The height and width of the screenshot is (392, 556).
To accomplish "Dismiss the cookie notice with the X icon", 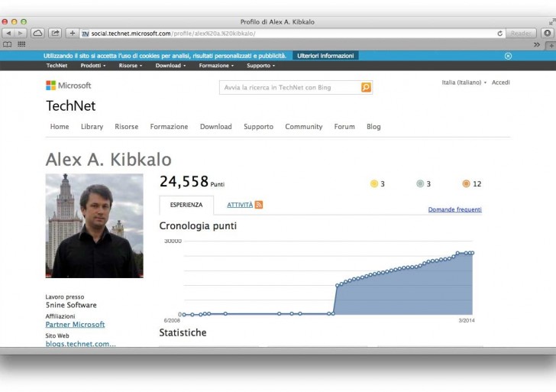I will click(x=508, y=56).
